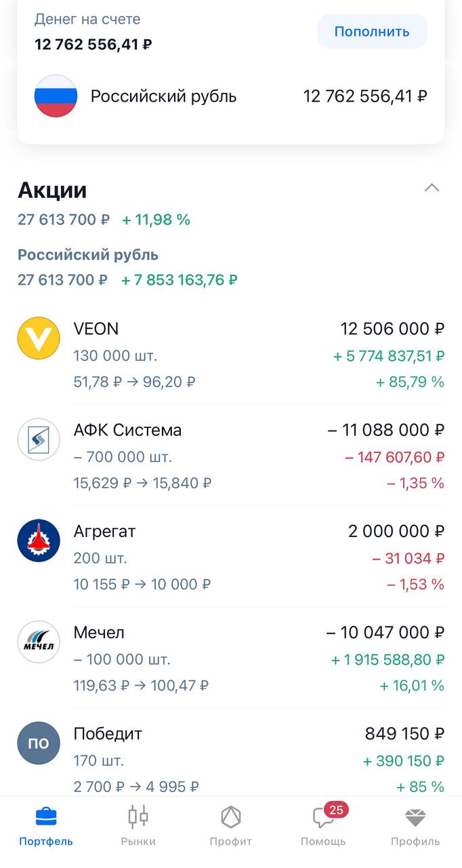This screenshot has width=462, height=868.
Task: Tap the Победит stock name
Action: click(108, 734)
